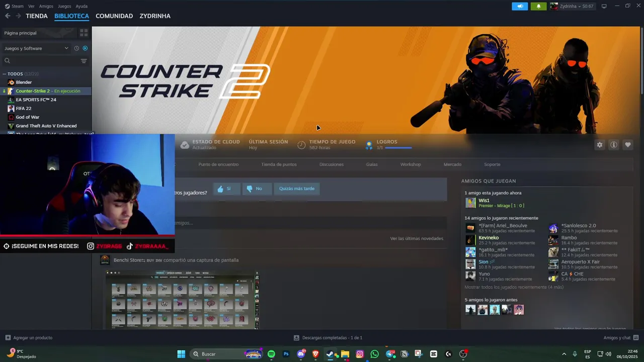
Task: Open the Amigos y chat panel
Action: [621, 338]
